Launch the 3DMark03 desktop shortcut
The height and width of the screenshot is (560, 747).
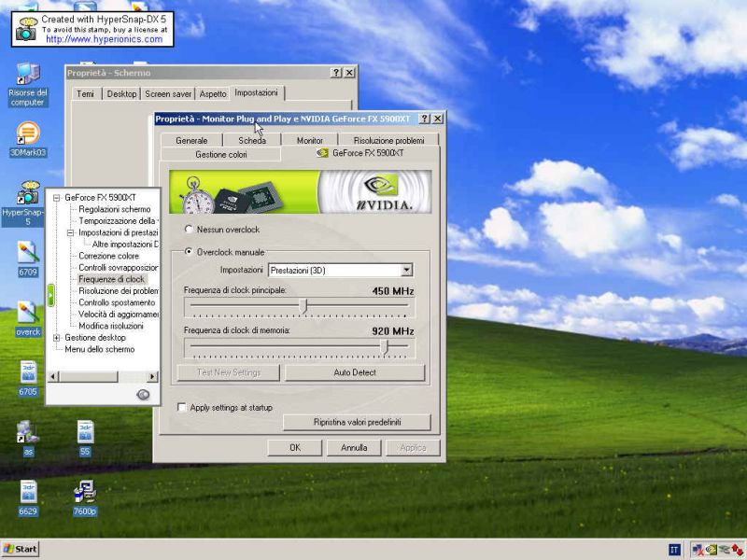[x=28, y=139]
